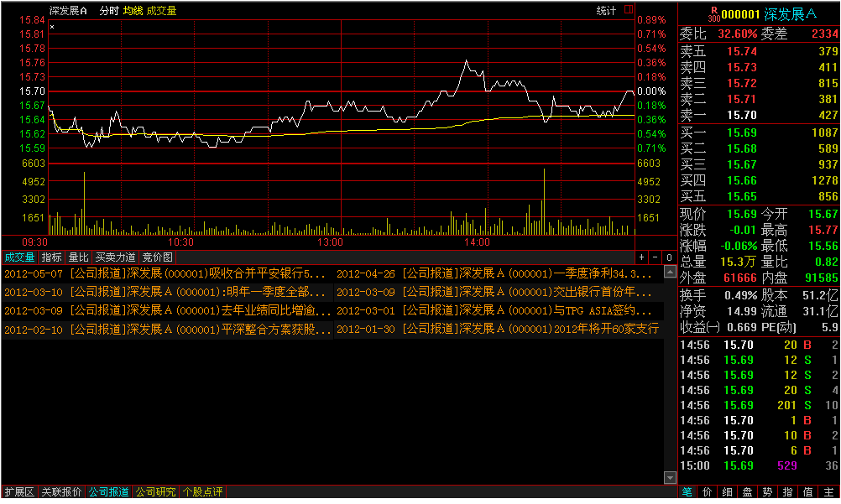Open the 买卖力道 tab
841x504 pixels.
pos(115,257)
